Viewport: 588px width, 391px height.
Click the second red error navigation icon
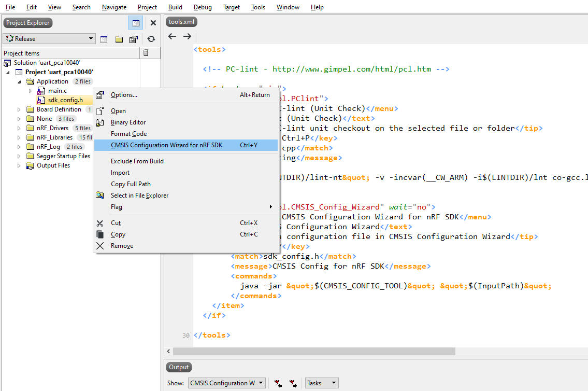pos(293,383)
